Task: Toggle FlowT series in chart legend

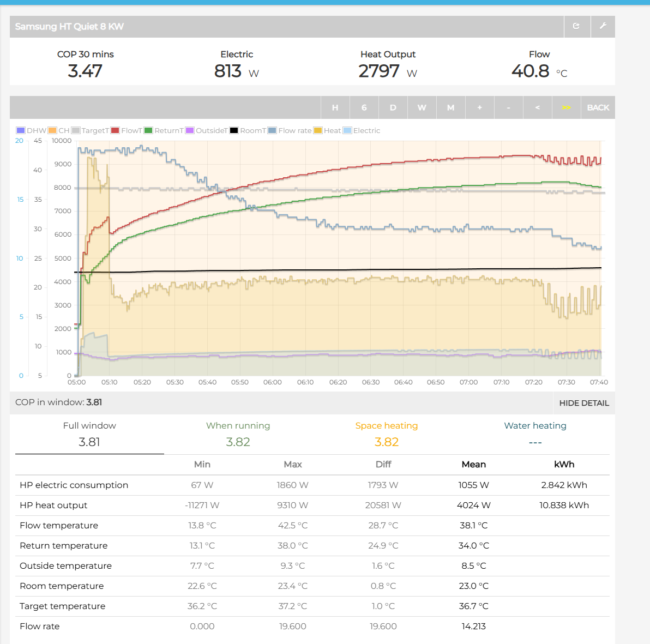Action: (127, 131)
